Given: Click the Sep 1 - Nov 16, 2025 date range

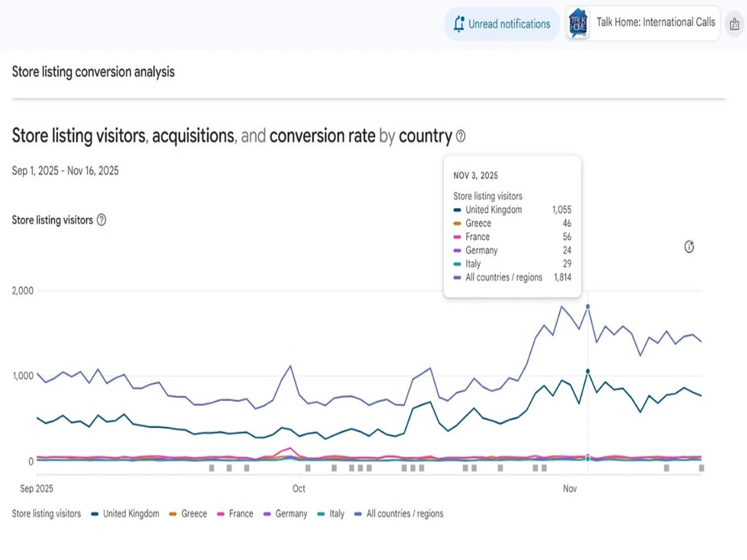Looking at the screenshot, I should (65, 171).
